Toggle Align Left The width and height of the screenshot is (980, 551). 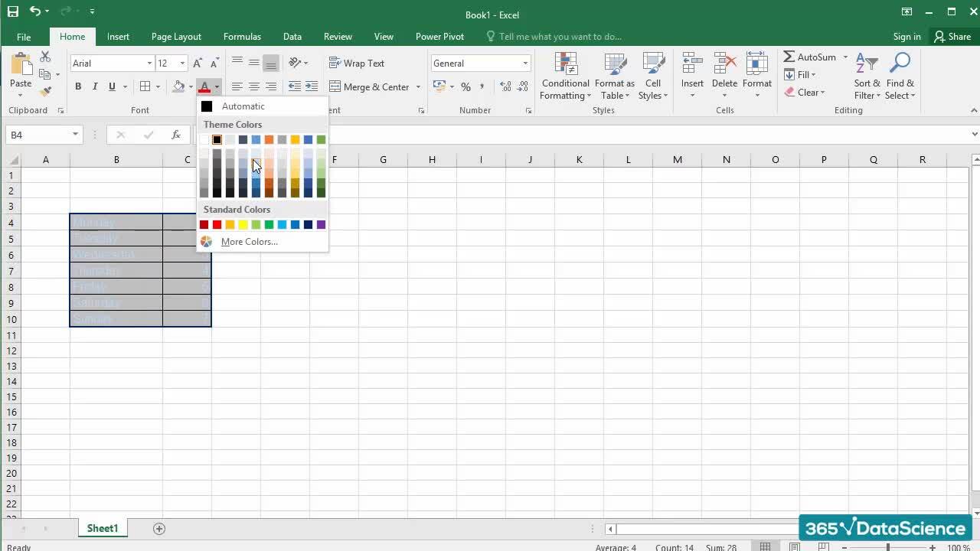tap(237, 86)
